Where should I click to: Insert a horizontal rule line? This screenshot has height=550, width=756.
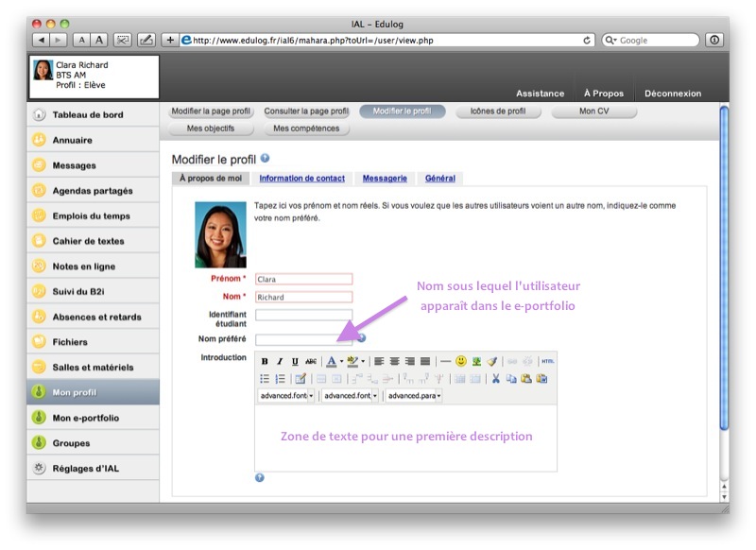point(445,361)
